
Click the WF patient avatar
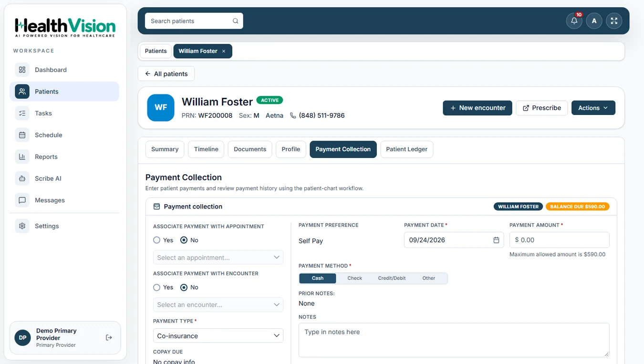[x=161, y=108]
